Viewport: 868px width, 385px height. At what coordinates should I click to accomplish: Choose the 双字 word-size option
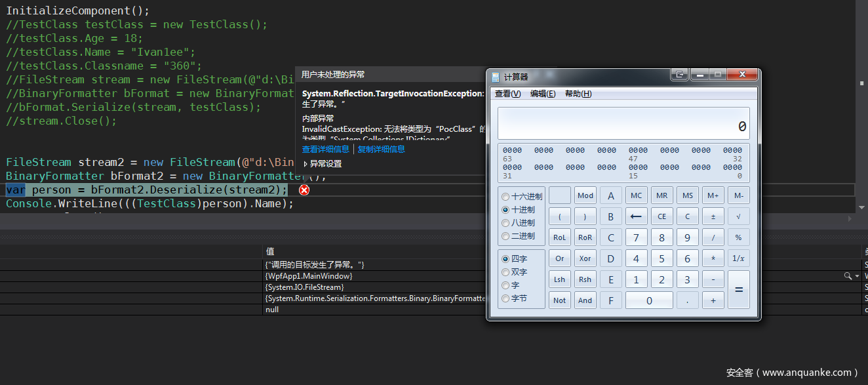click(x=505, y=272)
